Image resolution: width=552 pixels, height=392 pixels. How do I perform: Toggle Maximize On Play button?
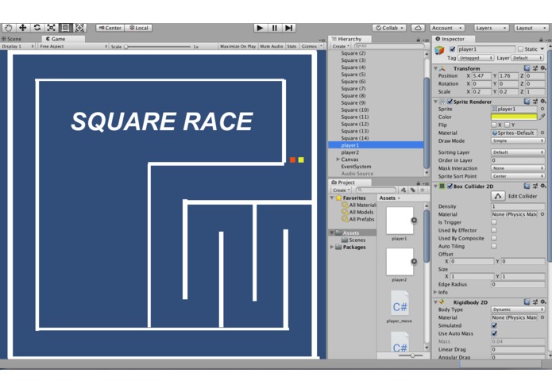tap(237, 46)
